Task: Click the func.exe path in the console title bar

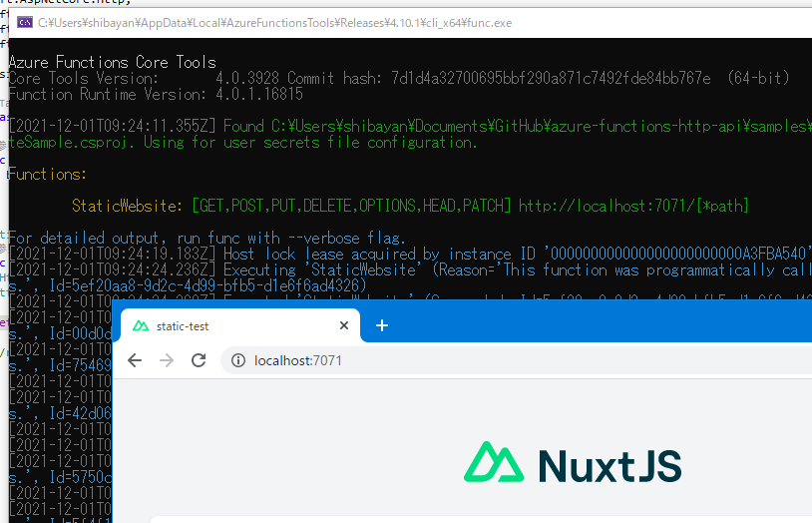Action: click(x=274, y=23)
